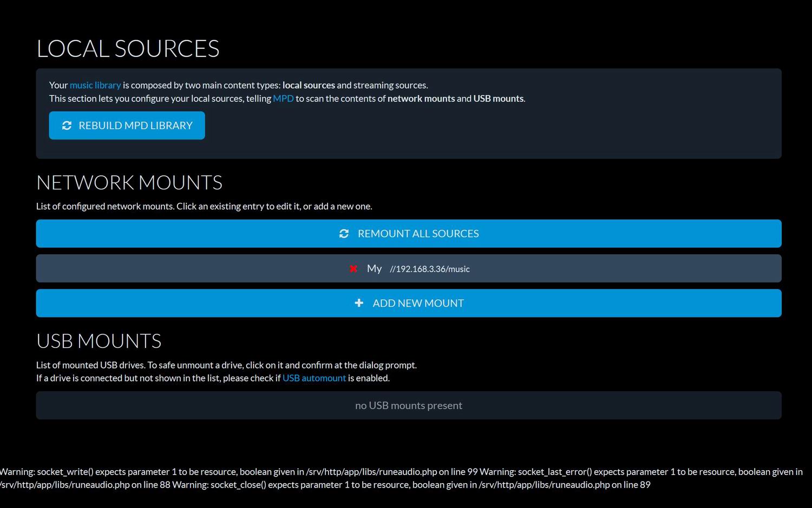Click the Add New Mount button
The image size is (812, 508).
click(x=409, y=303)
